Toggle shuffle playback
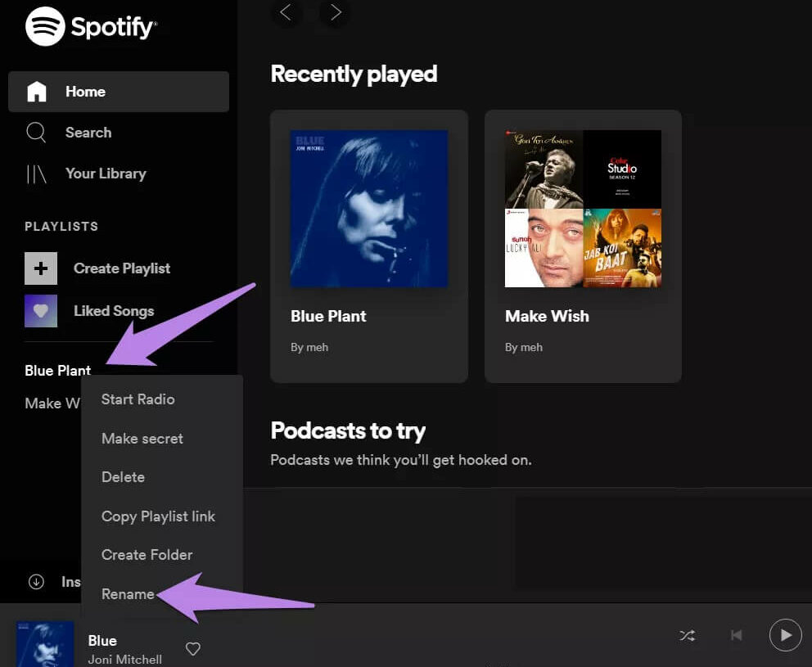This screenshot has width=812, height=667. [688, 636]
